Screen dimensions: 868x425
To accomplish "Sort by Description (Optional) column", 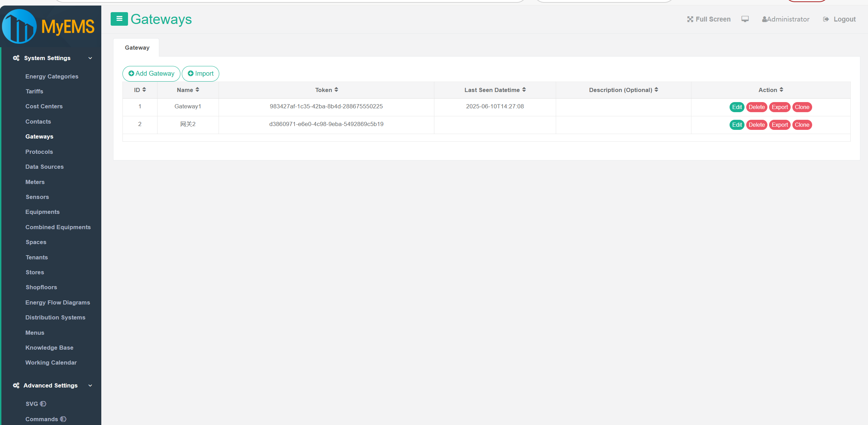I will [x=656, y=90].
